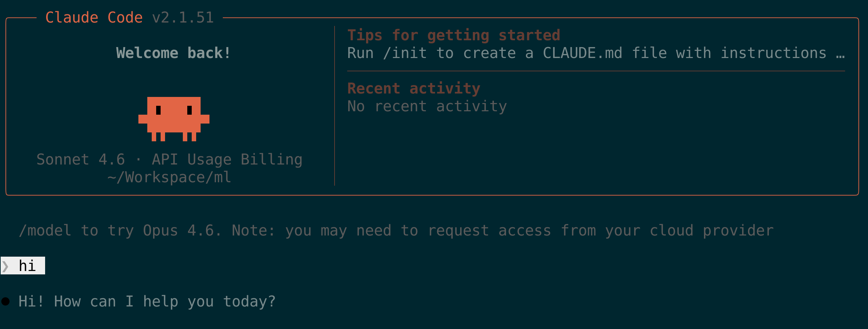Click the "Hi! How can I help you today?" reply
The width and height of the screenshot is (868, 329).
(147, 301)
